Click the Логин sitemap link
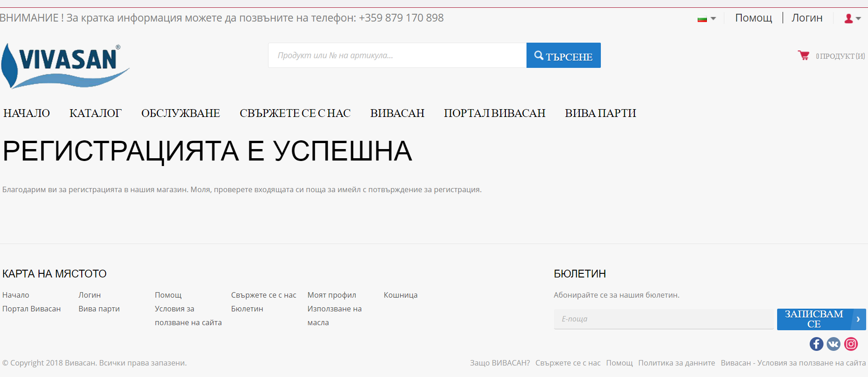This screenshot has height=377, width=868. (x=90, y=295)
